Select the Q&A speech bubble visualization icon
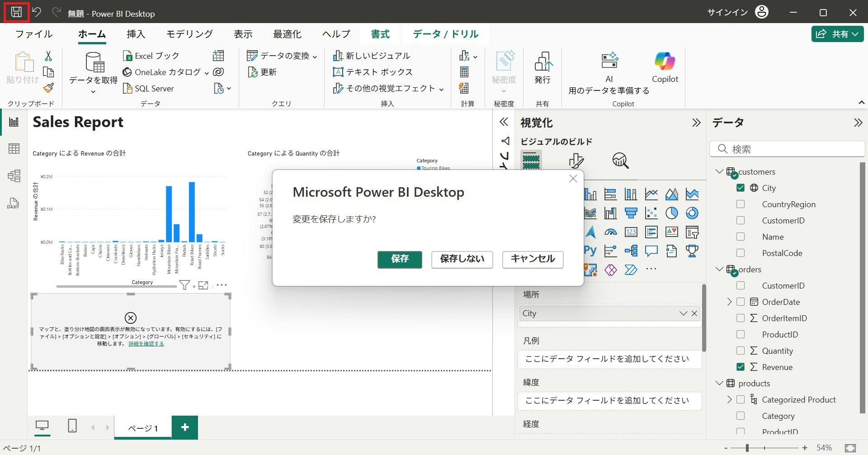Screen dimensions: 868x455 pyautogui.click(x=651, y=251)
